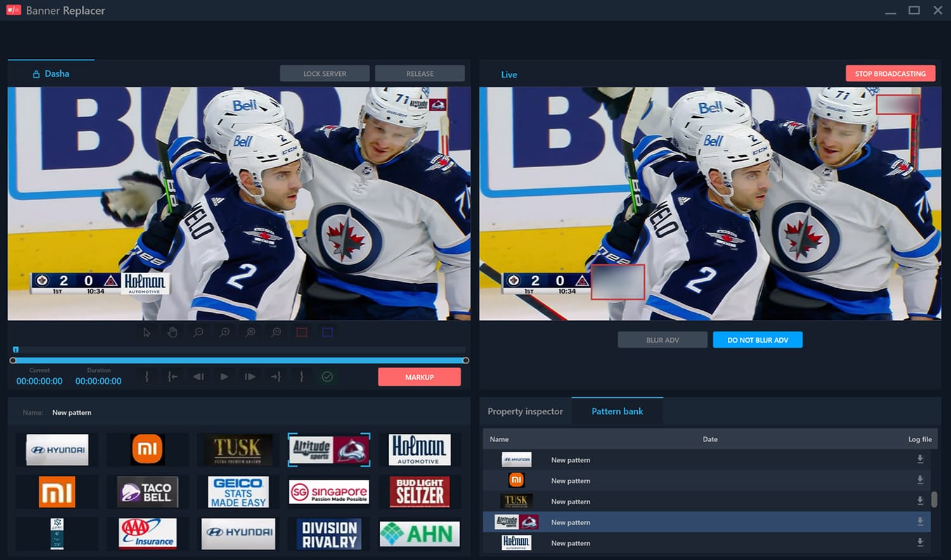Download log file for TUSK pattern row
The height and width of the screenshot is (560, 951).
pos(920,501)
